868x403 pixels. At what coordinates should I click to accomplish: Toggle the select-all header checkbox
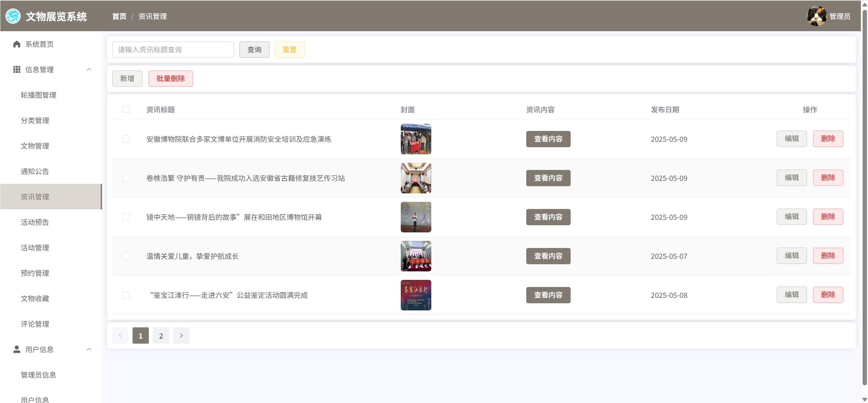(126, 110)
